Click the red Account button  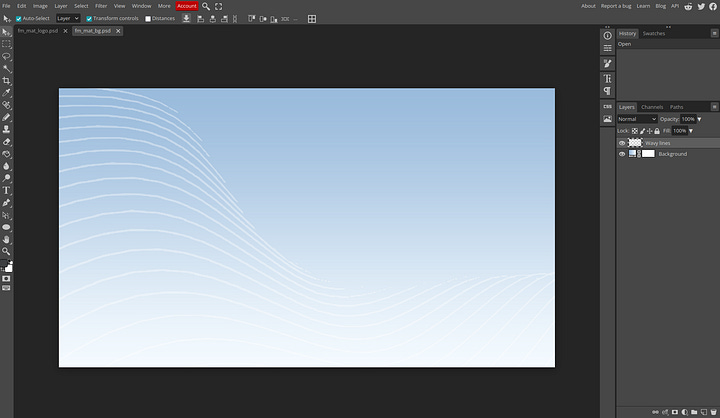coord(186,6)
